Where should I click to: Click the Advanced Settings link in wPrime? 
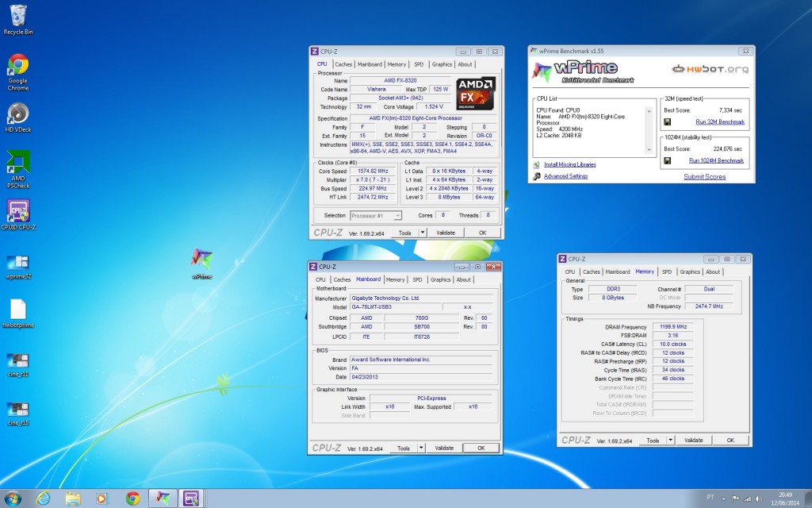(x=565, y=176)
